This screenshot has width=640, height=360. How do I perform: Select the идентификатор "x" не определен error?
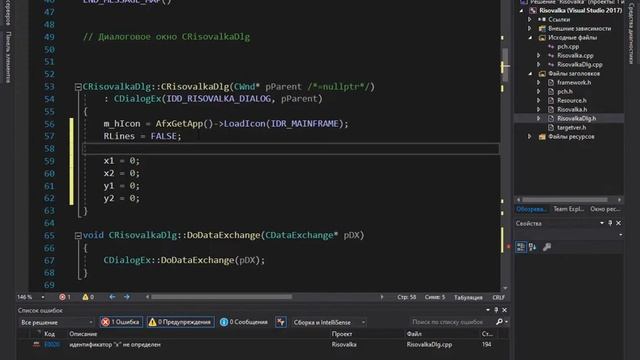[115, 345]
